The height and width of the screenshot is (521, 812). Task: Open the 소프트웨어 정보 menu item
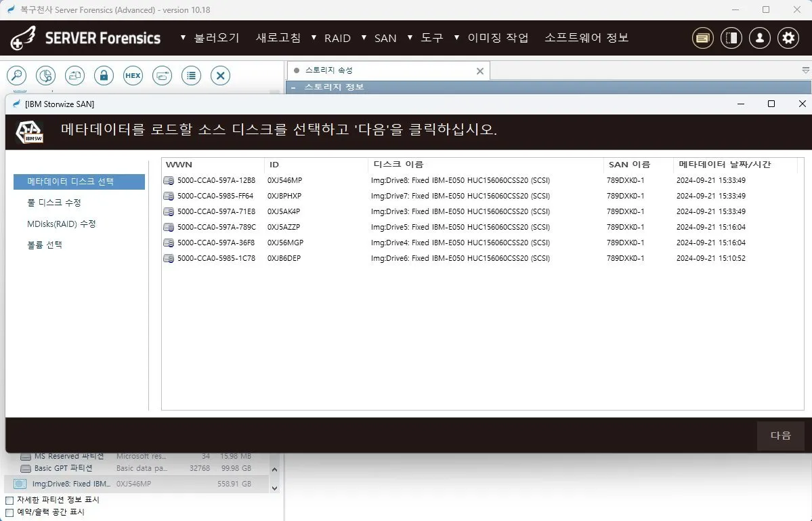coord(586,38)
